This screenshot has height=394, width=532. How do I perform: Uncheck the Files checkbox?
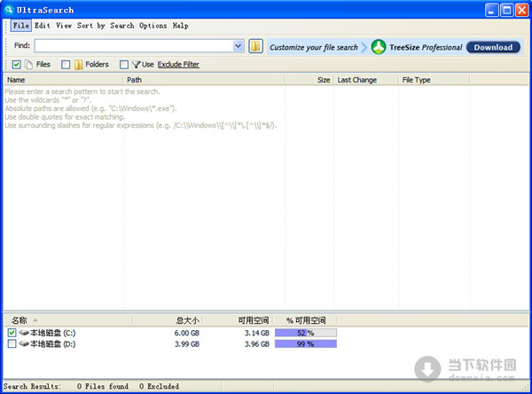(x=16, y=65)
